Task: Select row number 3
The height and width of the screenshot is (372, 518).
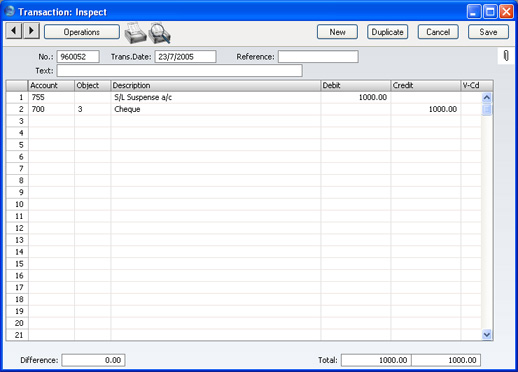Action: coord(17,121)
